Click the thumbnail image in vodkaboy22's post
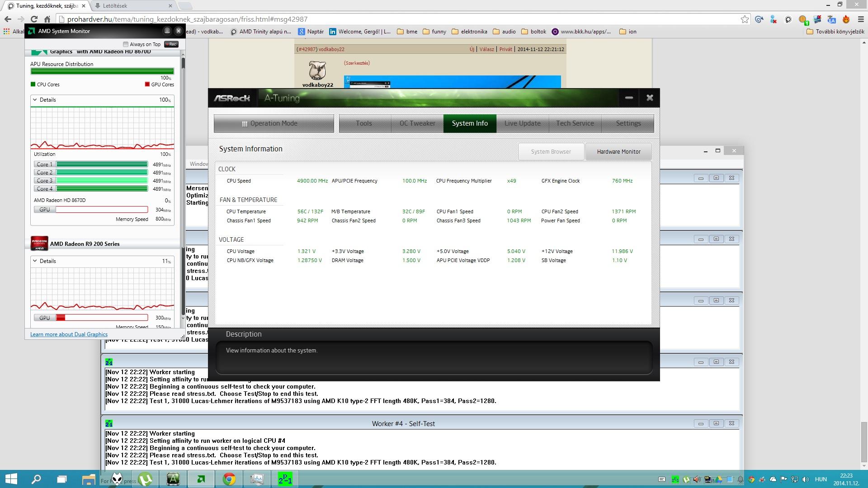Screen dimensions: 868x488 [x=452, y=82]
